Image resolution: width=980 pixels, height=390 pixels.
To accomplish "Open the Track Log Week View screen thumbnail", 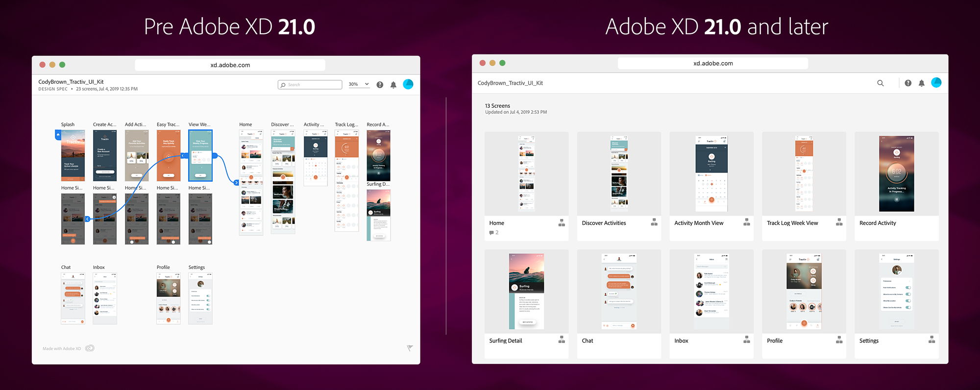I will pos(804,173).
